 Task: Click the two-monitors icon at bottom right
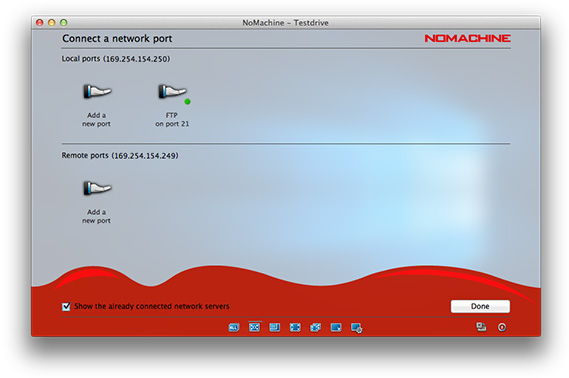(x=481, y=327)
